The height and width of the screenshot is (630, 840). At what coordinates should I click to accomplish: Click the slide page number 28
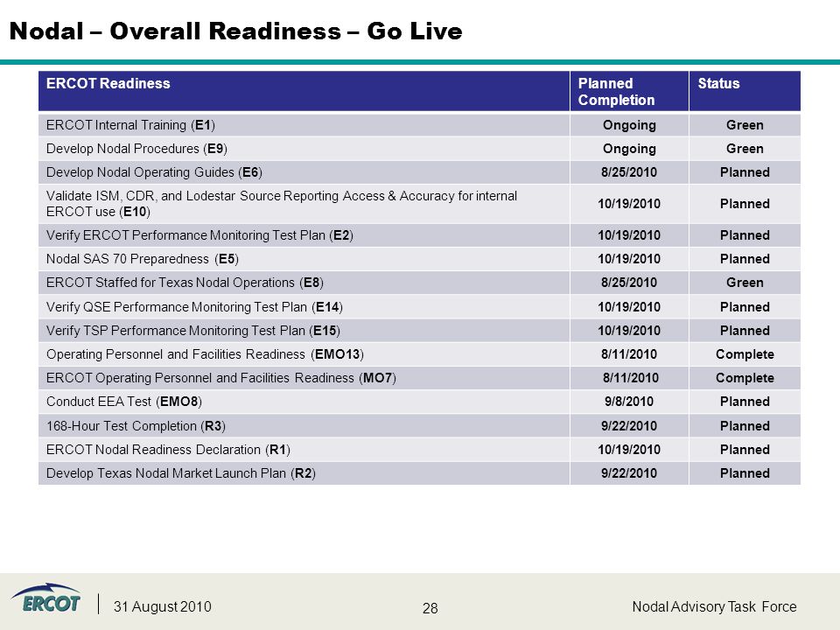coord(430,608)
